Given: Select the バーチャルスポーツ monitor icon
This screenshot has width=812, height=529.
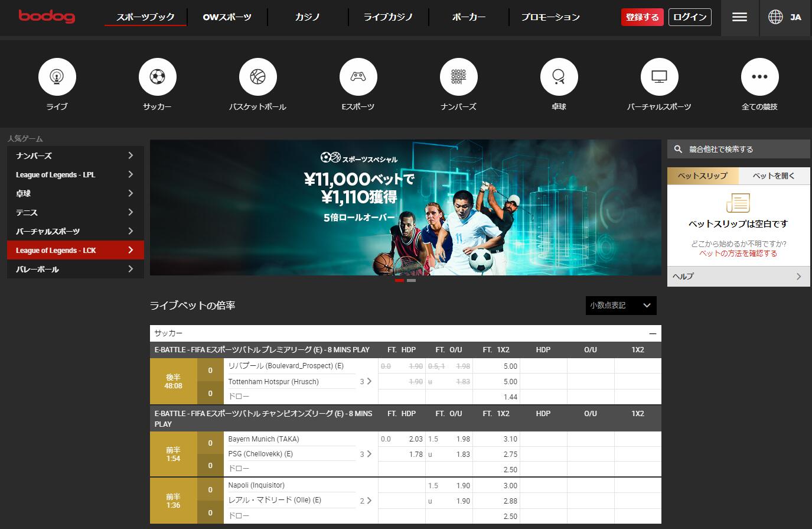Looking at the screenshot, I should (x=660, y=77).
